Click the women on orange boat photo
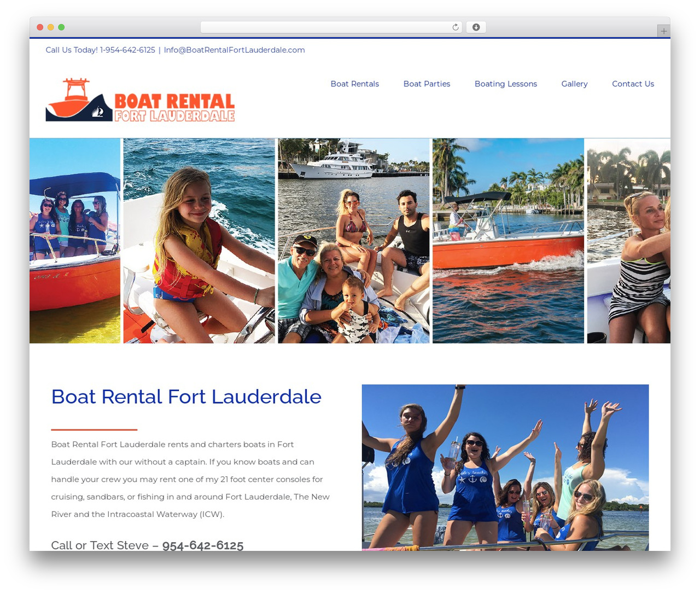The width and height of the screenshot is (700, 593). [x=75, y=241]
